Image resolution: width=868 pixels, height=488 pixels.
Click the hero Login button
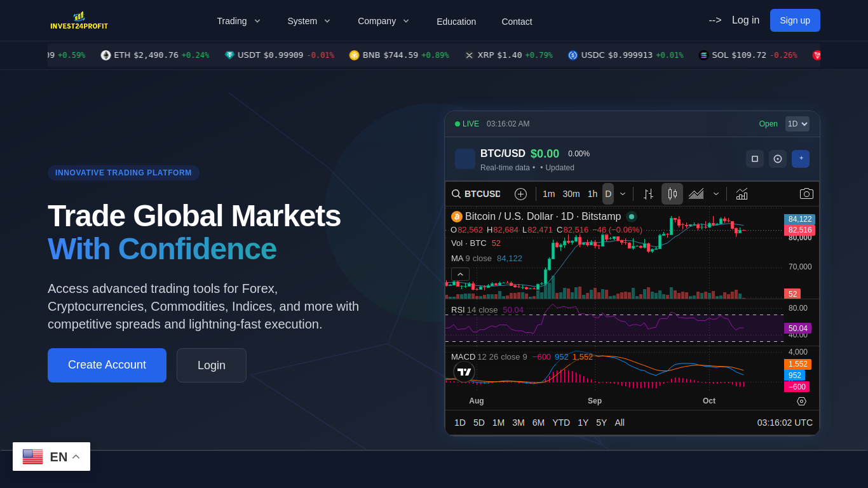[x=212, y=365]
